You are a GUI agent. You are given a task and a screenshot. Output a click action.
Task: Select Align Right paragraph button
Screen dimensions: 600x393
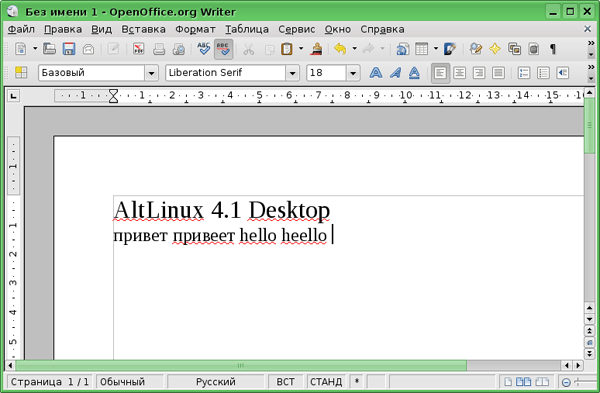coord(479,73)
